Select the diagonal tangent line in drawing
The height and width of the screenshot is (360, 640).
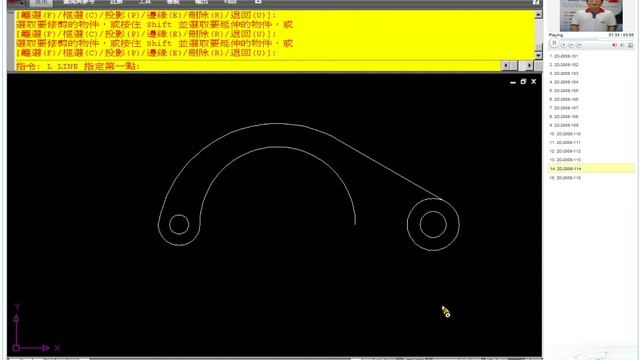[388, 169]
